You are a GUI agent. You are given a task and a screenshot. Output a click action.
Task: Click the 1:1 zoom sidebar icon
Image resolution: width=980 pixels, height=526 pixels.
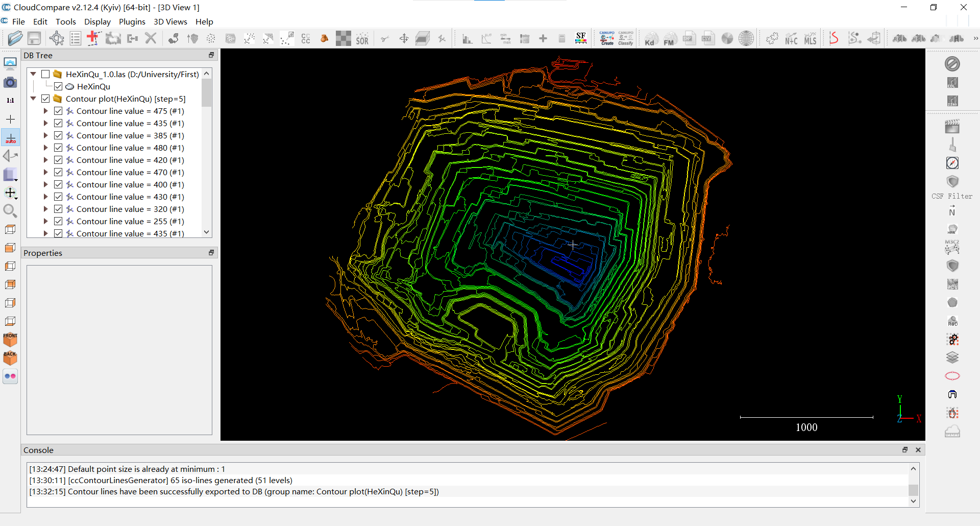[10, 101]
